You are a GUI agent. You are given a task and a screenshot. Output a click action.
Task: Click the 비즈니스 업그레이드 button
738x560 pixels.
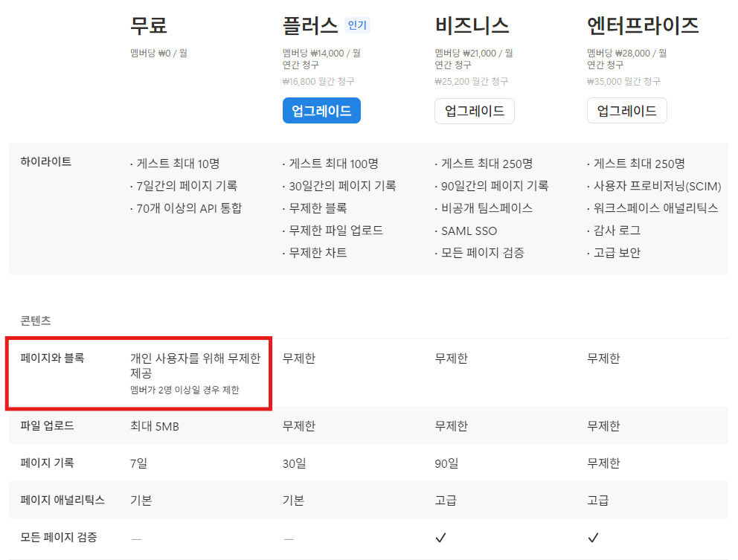click(x=474, y=110)
